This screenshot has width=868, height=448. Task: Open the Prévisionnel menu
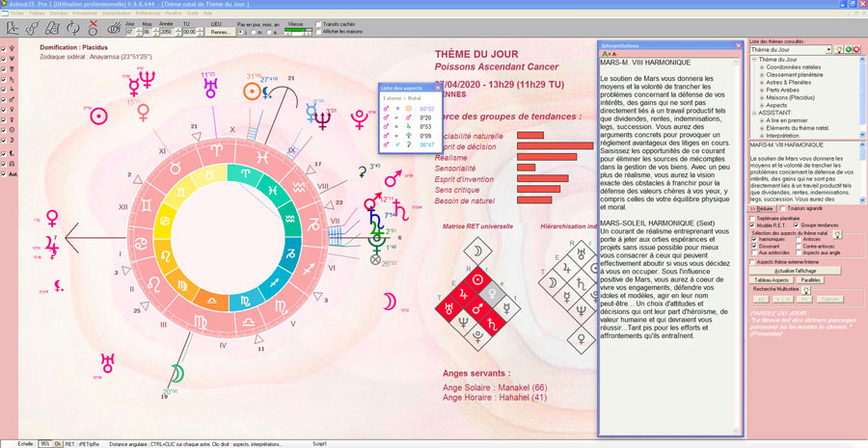coord(85,13)
